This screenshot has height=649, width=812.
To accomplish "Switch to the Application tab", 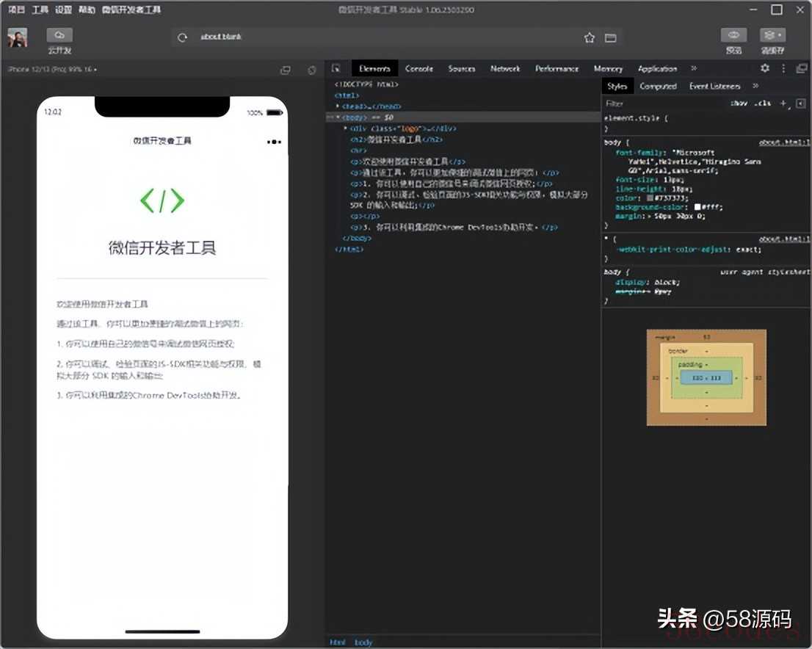I will [657, 68].
